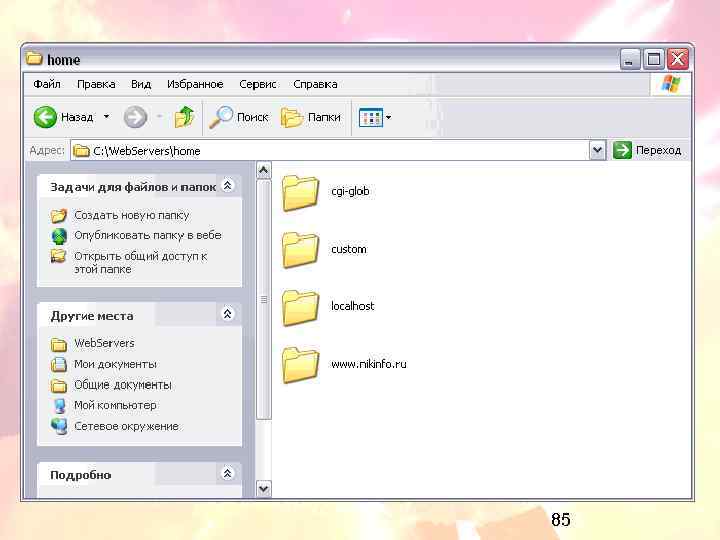Click Открыть общий доступ к этой папке
720x540 pixels.
click(141, 262)
